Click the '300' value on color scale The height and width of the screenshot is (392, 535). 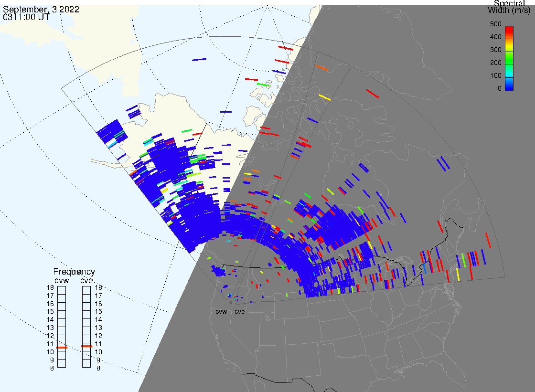coord(495,50)
